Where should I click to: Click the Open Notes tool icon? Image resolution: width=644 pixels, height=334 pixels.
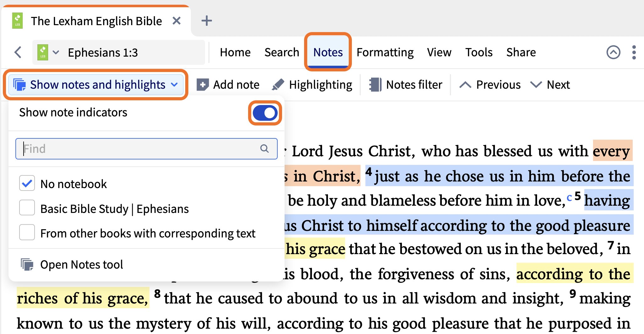(27, 264)
